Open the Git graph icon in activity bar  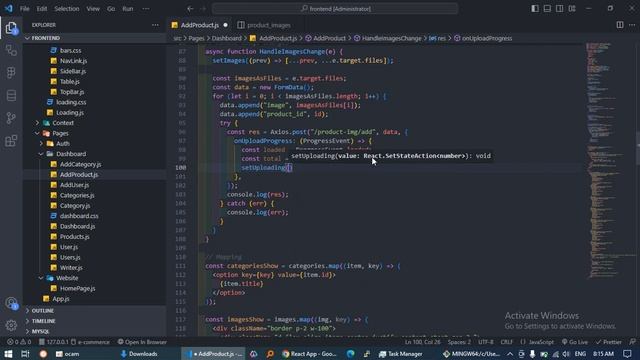coord(11,118)
